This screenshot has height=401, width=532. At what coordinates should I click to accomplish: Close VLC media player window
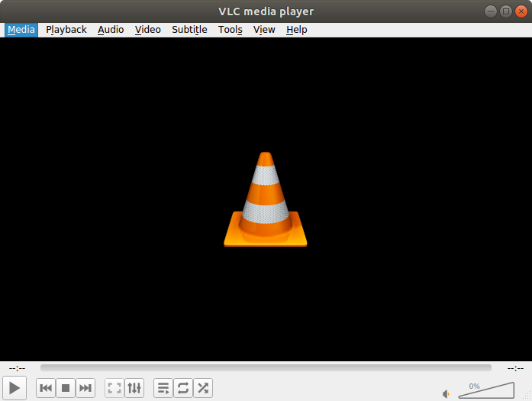click(x=521, y=11)
